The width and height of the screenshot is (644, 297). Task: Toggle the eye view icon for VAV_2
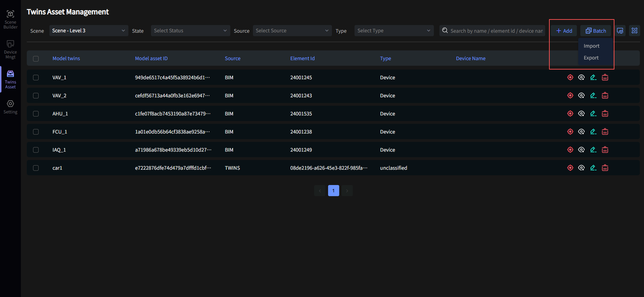click(581, 96)
